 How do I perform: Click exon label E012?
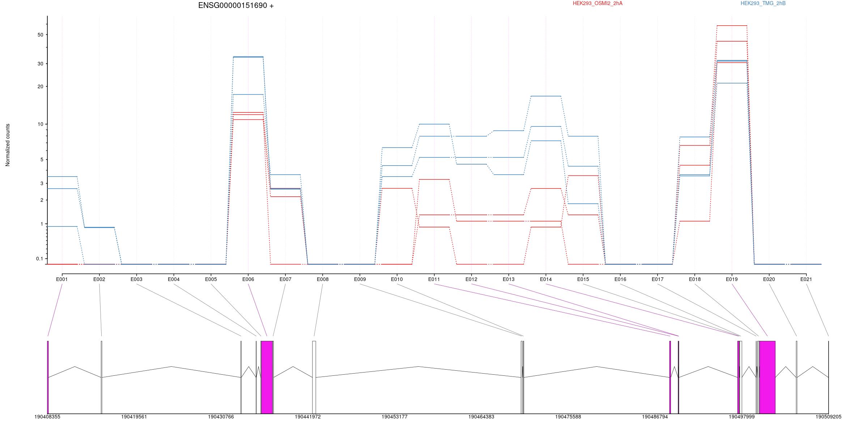tap(471, 279)
